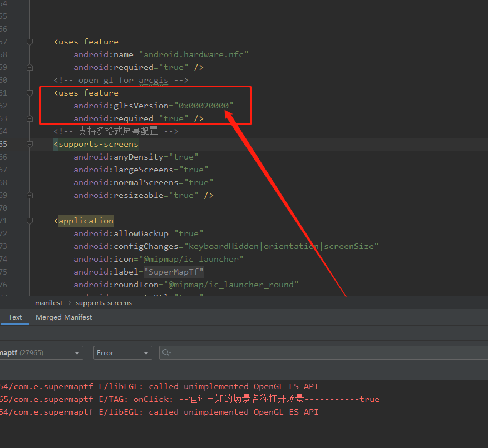The width and height of the screenshot is (488, 448).
Task: Collapse the application tag fold marker
Action: point(30,221)
